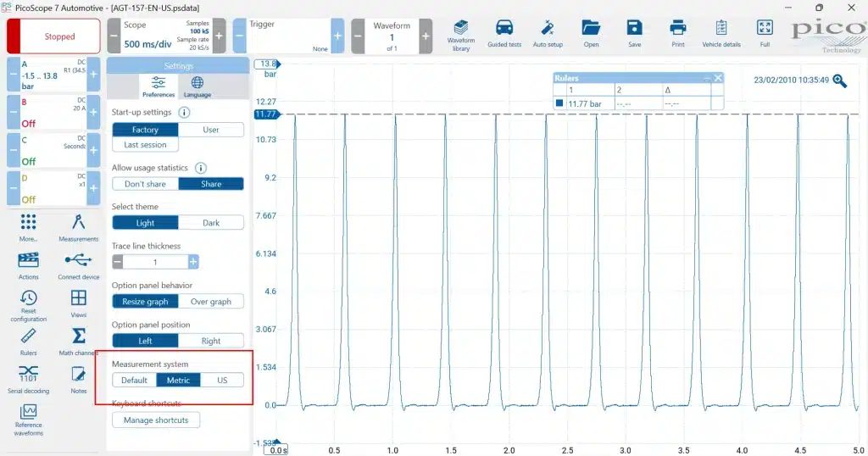
Task: Decrease trace line thickness
Action: 117,262
